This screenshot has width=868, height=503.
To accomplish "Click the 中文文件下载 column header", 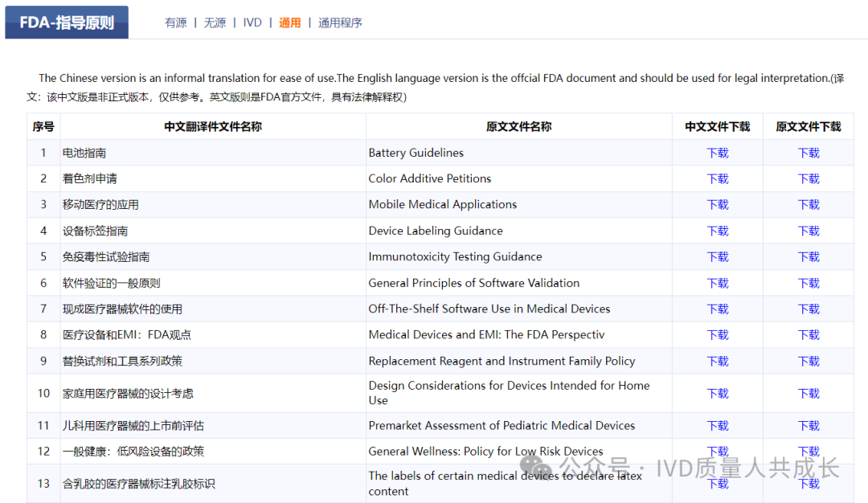I will click(718, 127).
